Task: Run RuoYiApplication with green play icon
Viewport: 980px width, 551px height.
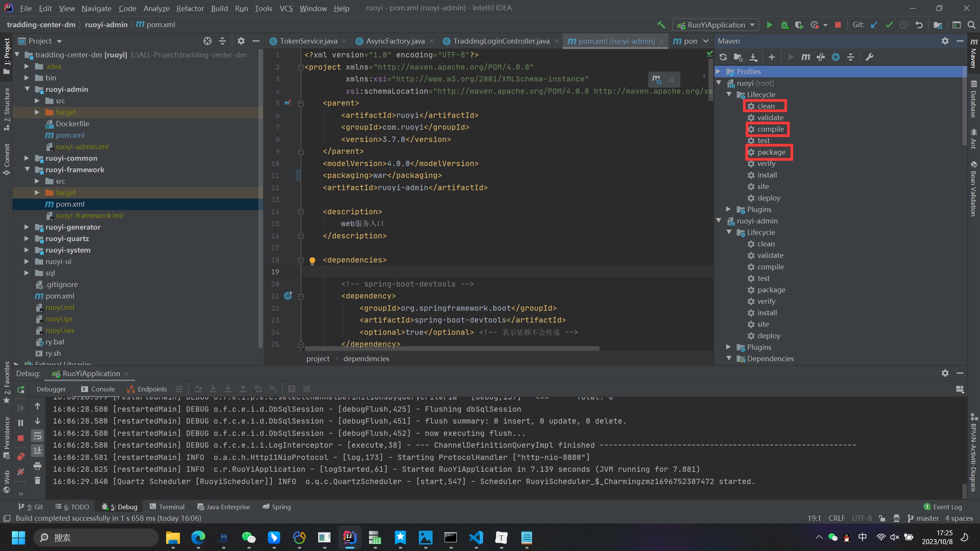Action: tap(769, 25)
